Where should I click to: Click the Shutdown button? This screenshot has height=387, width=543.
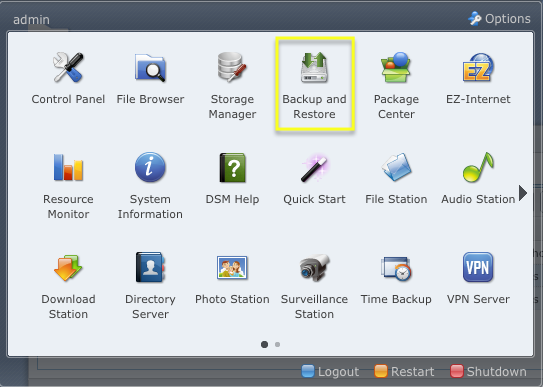point(489,371)
